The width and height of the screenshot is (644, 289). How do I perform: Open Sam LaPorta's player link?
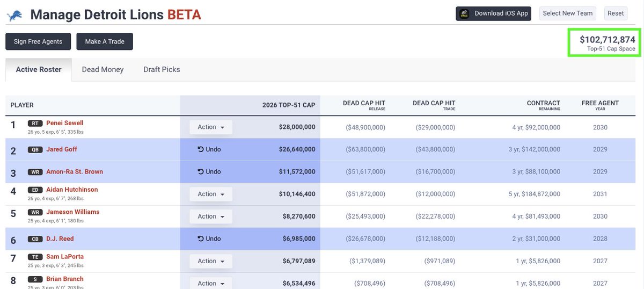[65, 257]
